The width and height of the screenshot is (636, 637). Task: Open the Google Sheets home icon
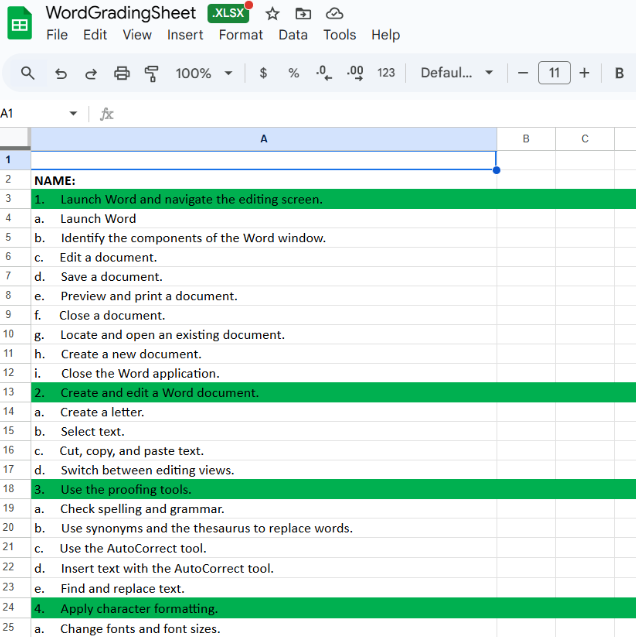19,24
